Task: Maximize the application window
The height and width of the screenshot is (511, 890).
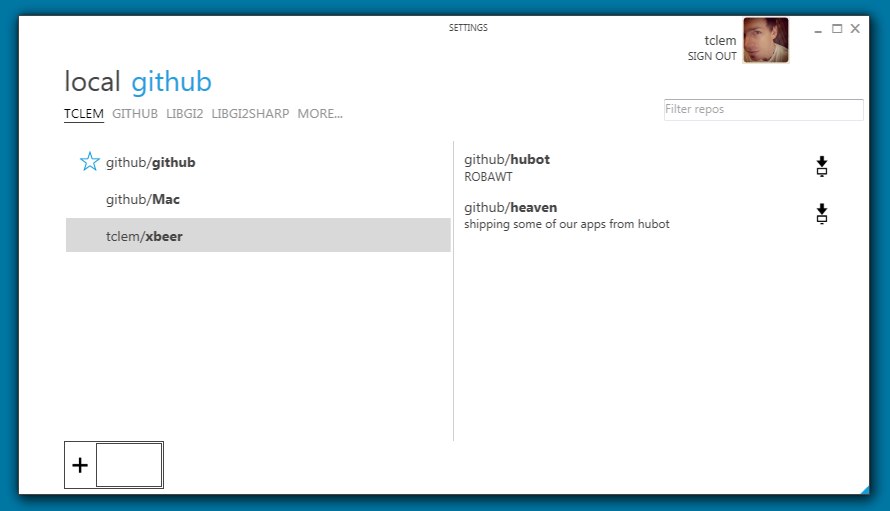Action: (837, 29)
